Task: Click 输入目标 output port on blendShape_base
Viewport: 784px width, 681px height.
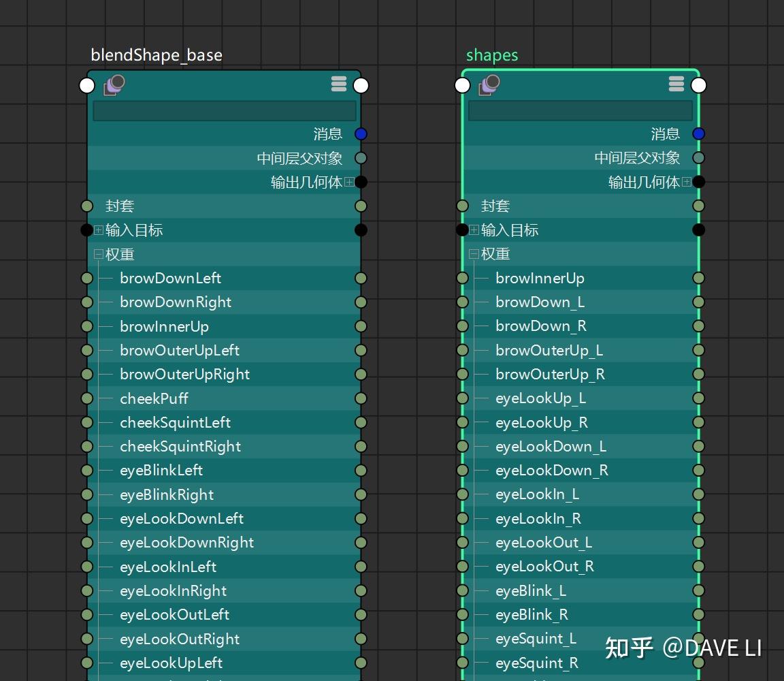Action: coord(361,230)
